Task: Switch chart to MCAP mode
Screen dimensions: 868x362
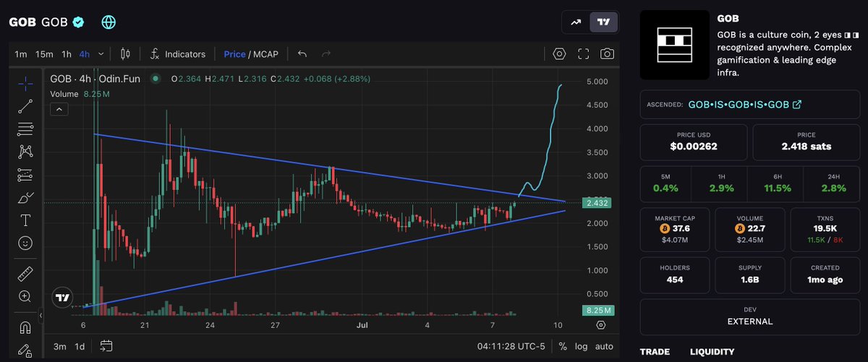Action: (x=267, y=54)
